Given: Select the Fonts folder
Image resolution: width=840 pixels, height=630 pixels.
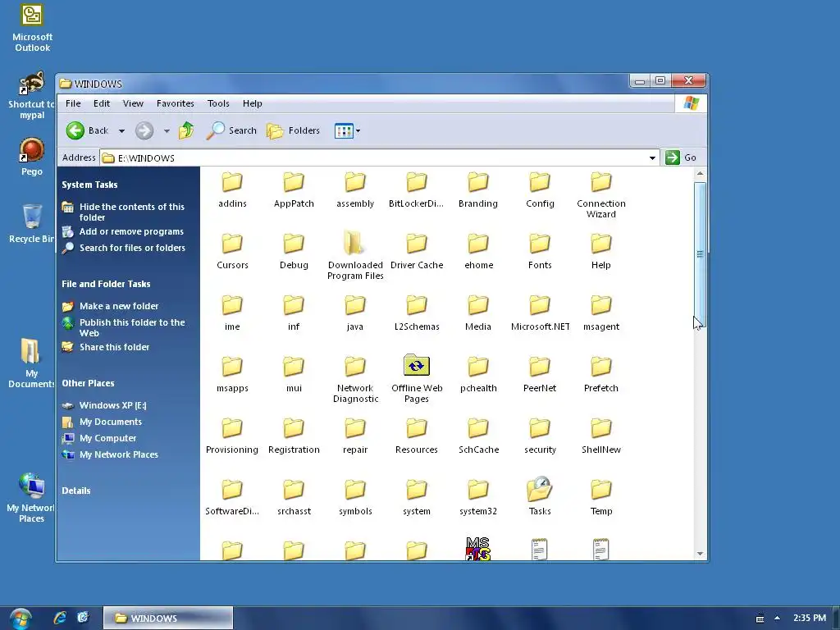Looking at the screenshot, I should tap(540, 251).
